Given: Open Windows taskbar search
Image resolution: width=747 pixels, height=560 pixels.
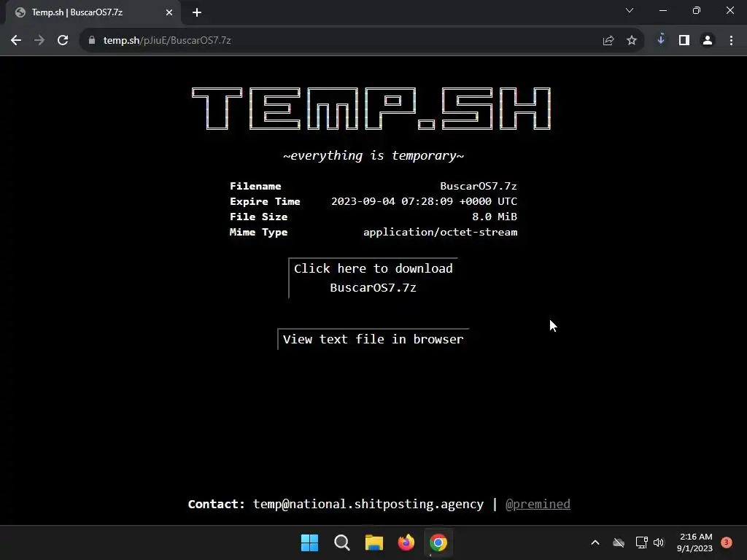Looking at the screenshot, I should [x=342, y=542].
